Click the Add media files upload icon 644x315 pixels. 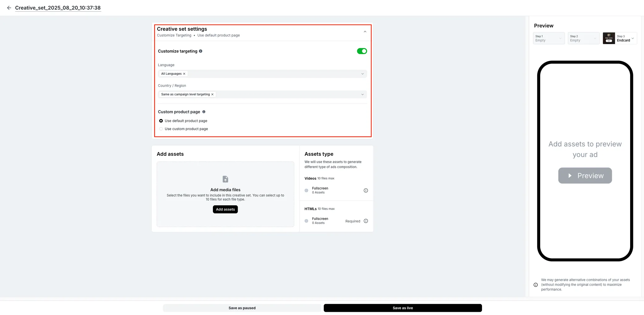click(225, 179)
